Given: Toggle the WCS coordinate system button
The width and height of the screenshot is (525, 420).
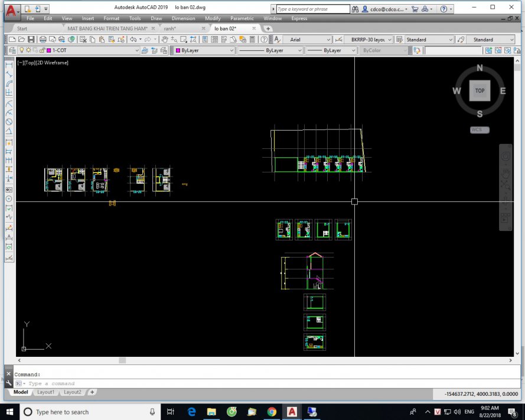Looking at the screenshot, I should coord(480,129).
